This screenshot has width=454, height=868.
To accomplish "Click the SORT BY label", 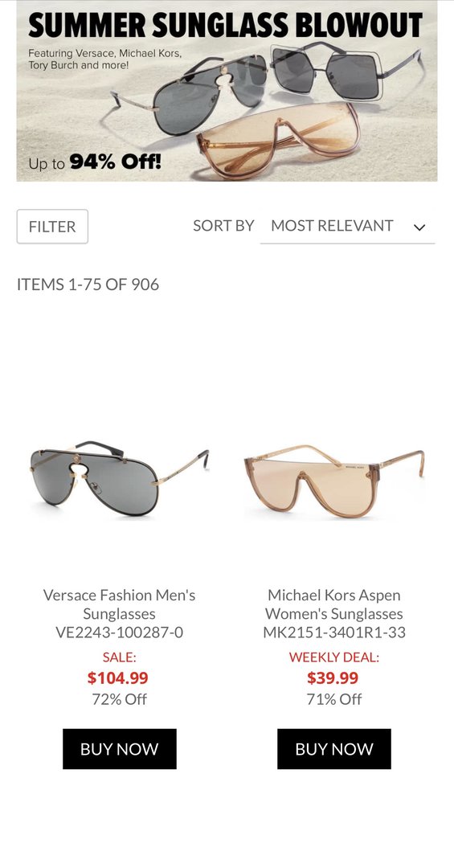I will click(x=223, y=226).
